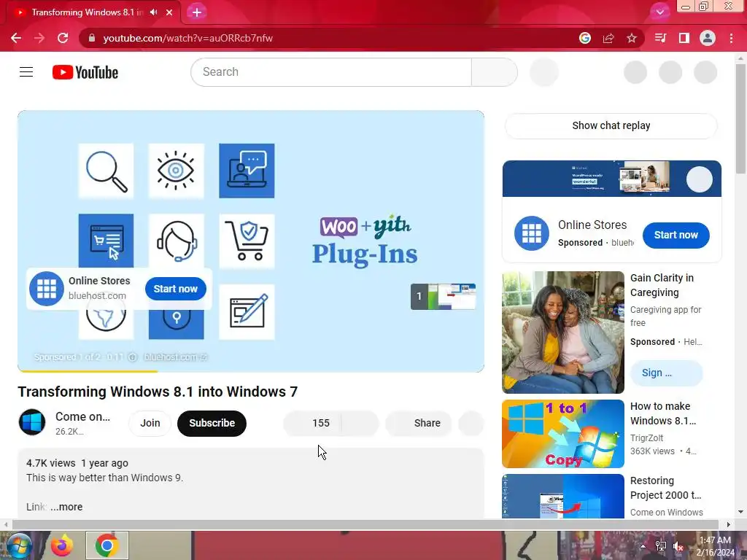747x560 pixels.
Task: Click Show chat replay
Action: pos(611,125)
